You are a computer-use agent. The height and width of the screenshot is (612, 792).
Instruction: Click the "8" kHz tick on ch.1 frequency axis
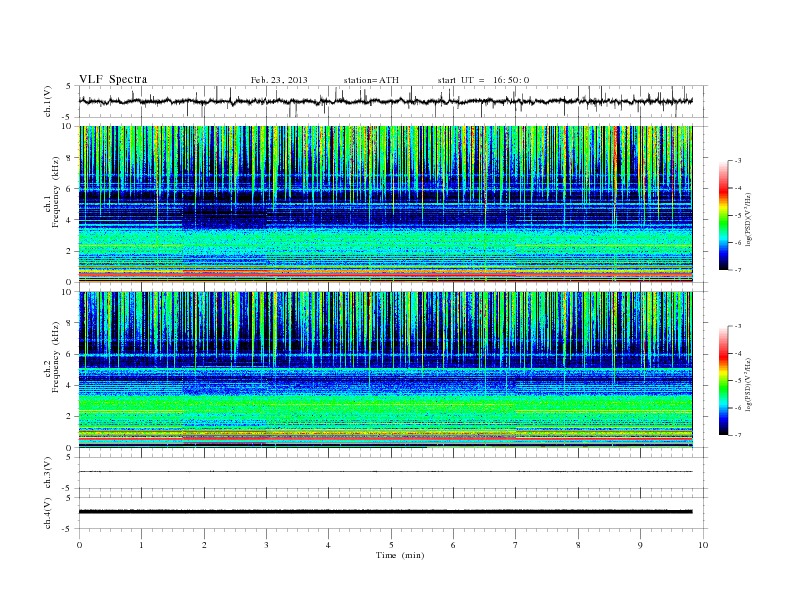pos(69,158)
